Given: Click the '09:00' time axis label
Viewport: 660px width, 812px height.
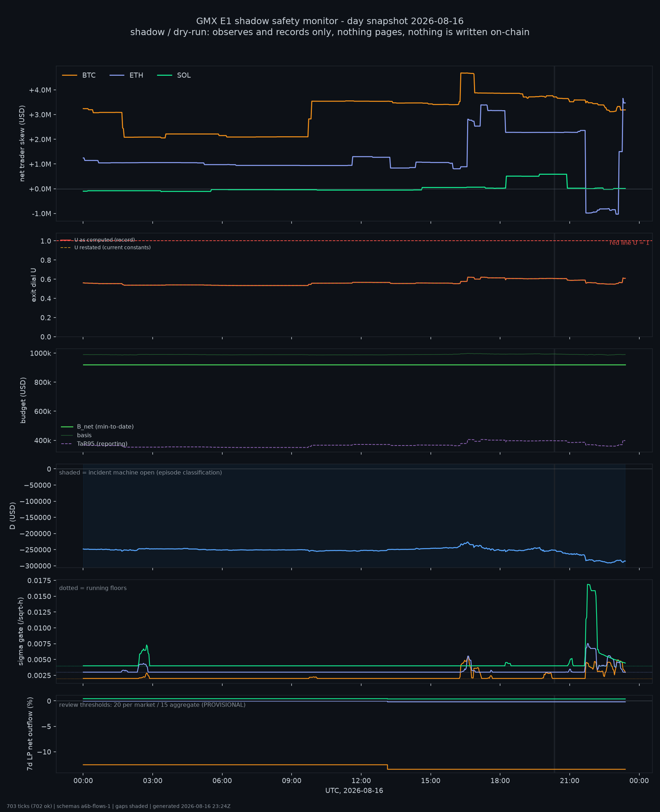Looking at the screenshot, I should point(292,781).
